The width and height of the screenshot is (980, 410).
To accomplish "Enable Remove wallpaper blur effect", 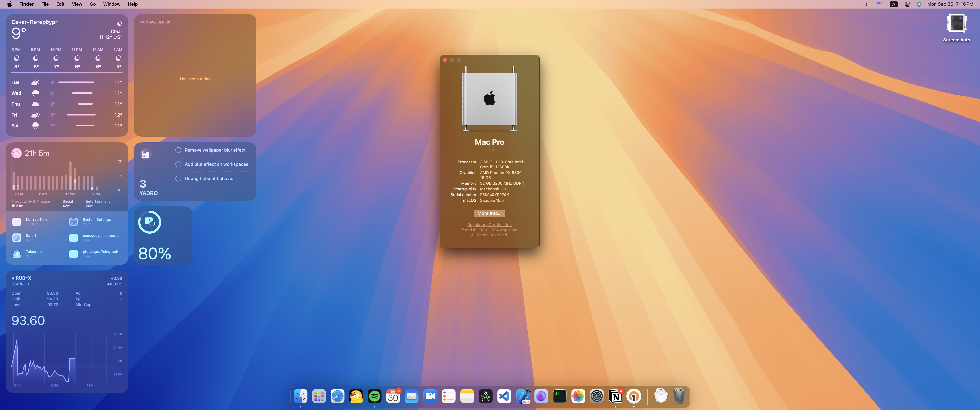I will point(178,150).
